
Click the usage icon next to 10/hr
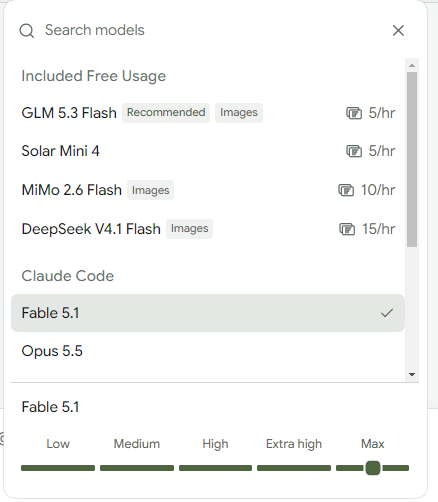click(346, 190)
